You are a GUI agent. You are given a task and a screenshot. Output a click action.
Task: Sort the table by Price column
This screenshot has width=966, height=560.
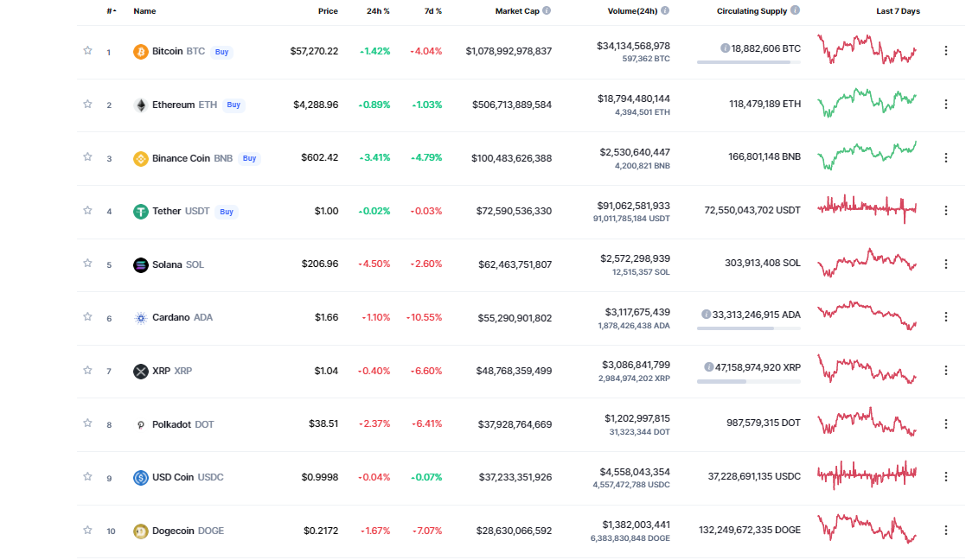click(328, 11)
